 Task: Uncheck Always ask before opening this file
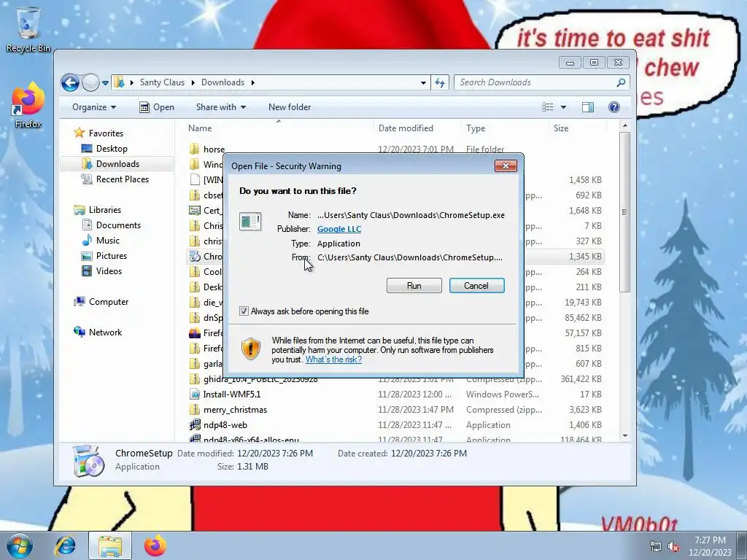pyautogui.click(x=244, y=311)
